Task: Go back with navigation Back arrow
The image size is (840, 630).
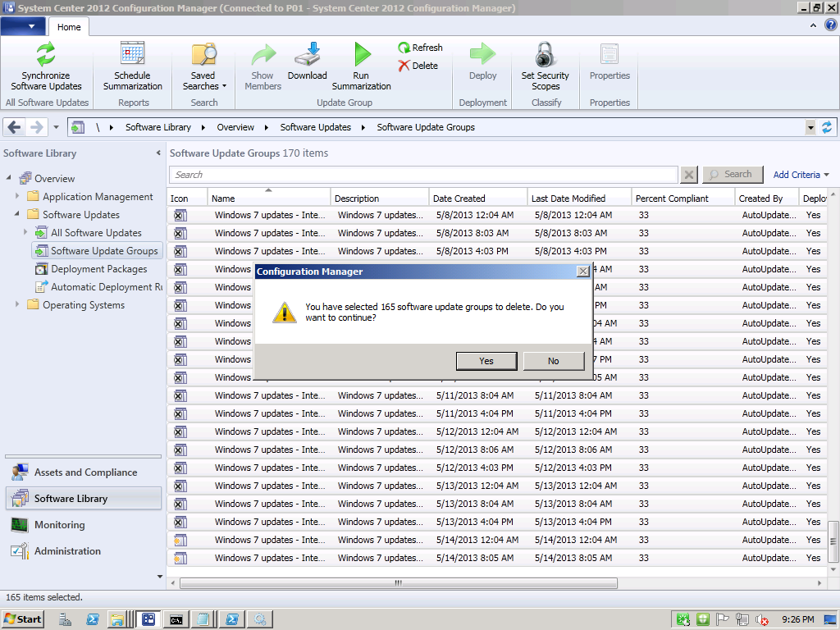Action: [x=15, y=127]
